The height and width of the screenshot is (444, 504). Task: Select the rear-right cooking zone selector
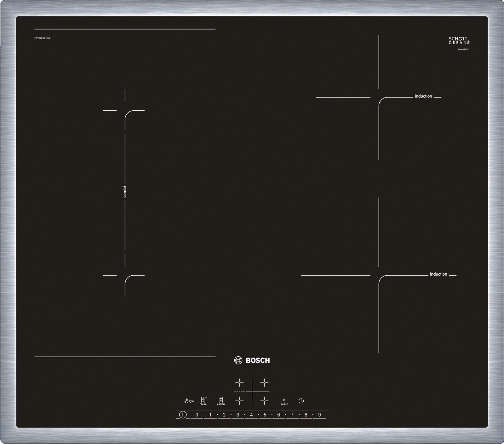click(264, 383)
